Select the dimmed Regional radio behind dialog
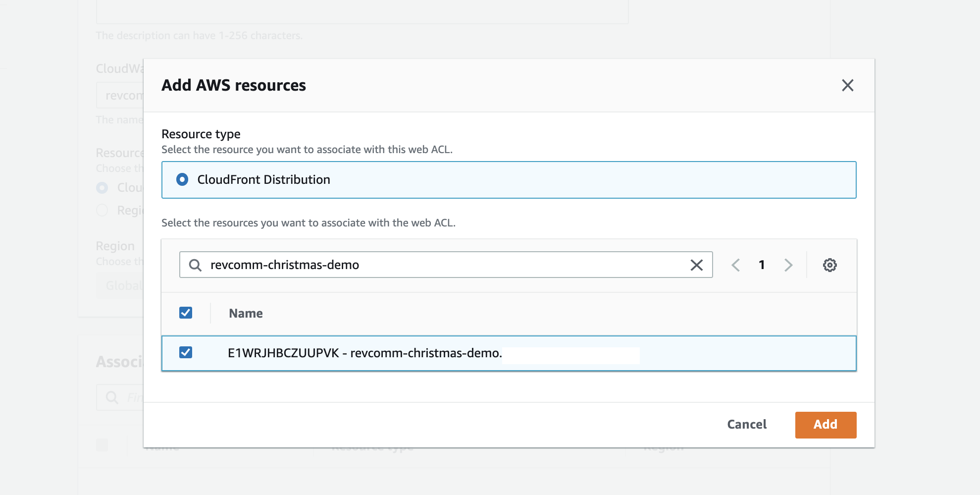 103,211
